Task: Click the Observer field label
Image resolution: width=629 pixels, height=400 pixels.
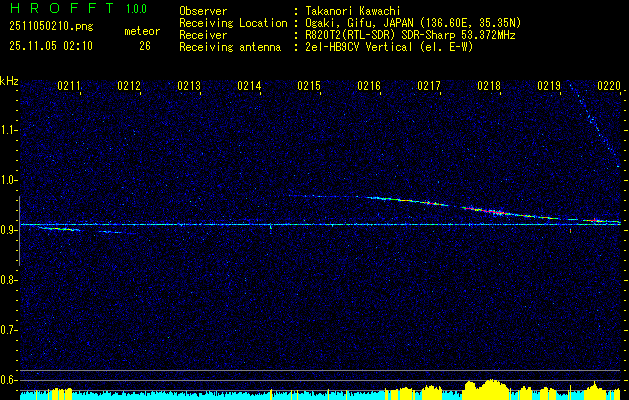Action: pos(203,11)
